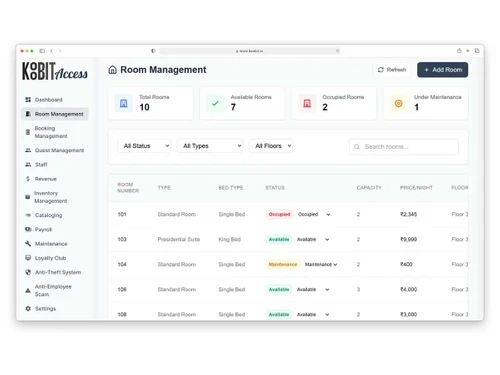Click the browser sidebar toggle icon

click(x=42, y=51)
